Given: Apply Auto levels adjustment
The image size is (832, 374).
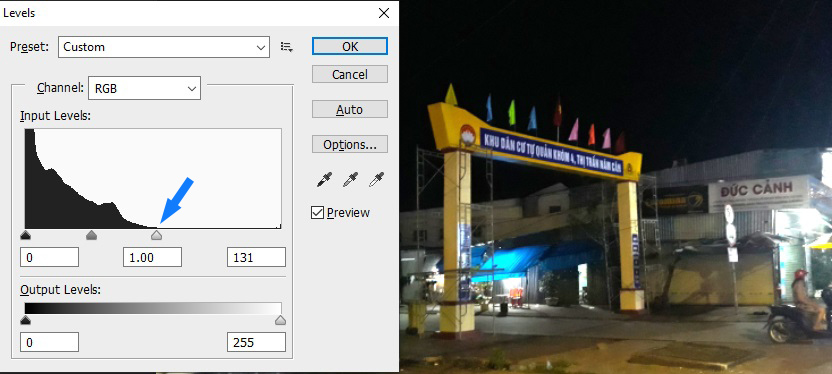Looking at the screenshot, I should (350, 109).
